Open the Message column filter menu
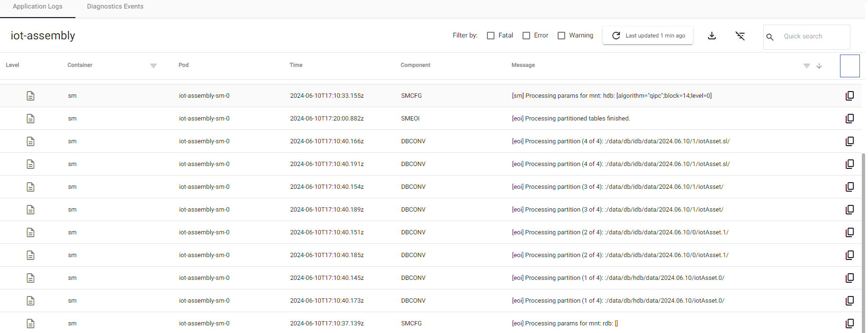 click(x=806, y=66)
